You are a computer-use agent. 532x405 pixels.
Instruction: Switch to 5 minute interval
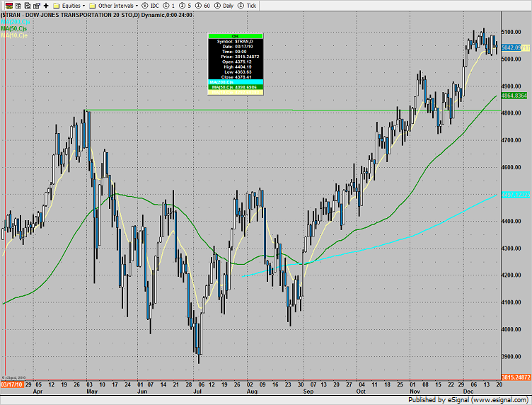pyautogui.click(x=185, y=6)
